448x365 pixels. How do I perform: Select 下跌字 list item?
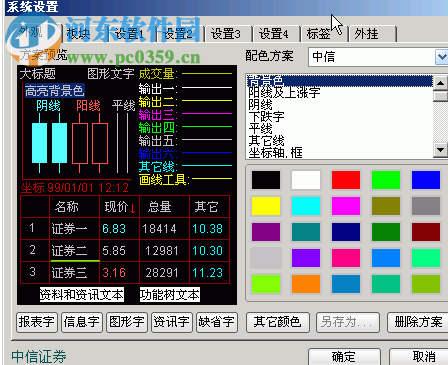point(340,117)
